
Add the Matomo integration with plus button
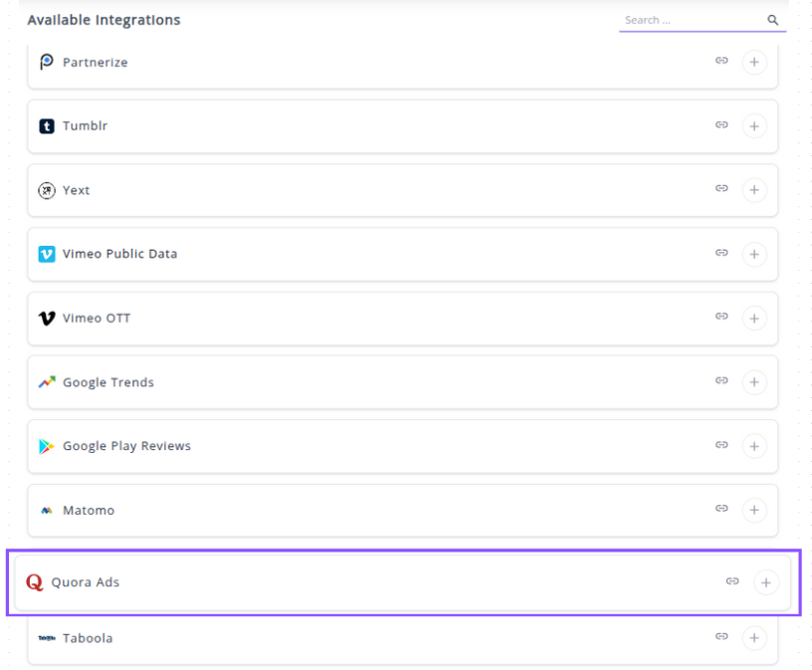(x=754, y=510)
